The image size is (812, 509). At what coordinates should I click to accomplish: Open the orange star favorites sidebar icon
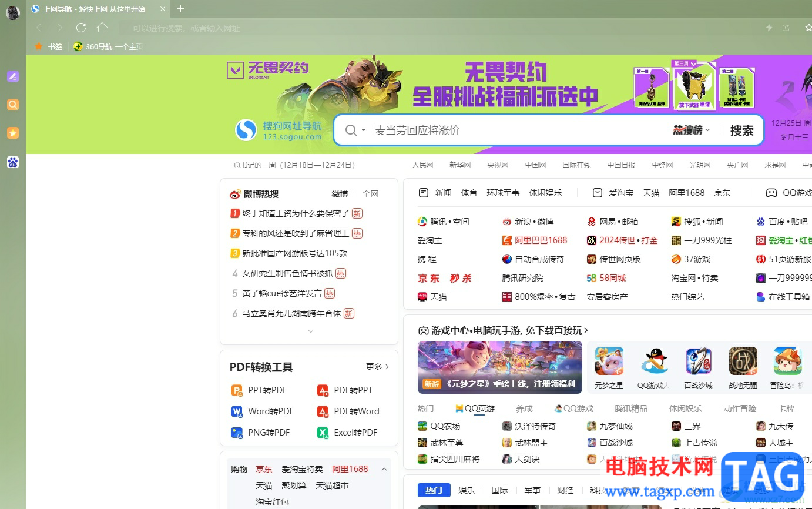pos(13,133)
